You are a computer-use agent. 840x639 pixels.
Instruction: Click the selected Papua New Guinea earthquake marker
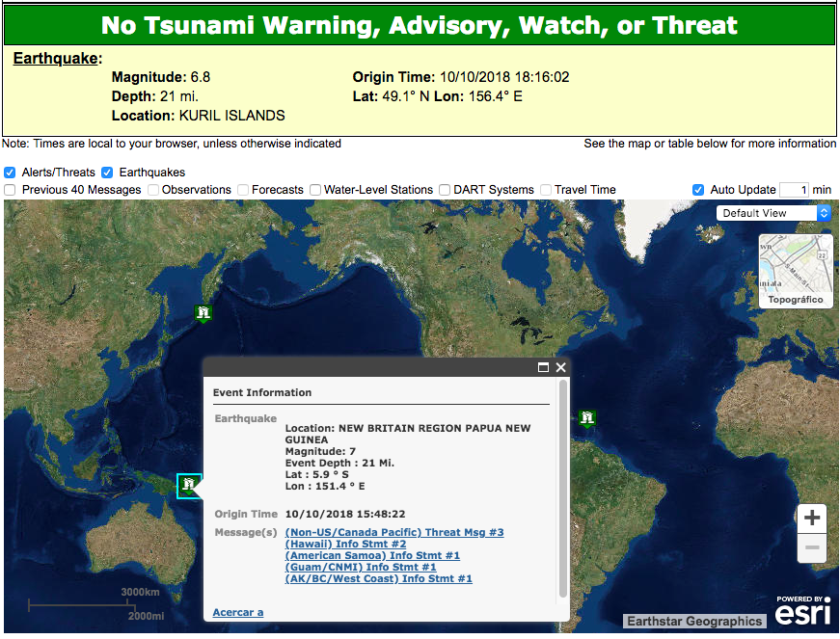click(189, 486)
